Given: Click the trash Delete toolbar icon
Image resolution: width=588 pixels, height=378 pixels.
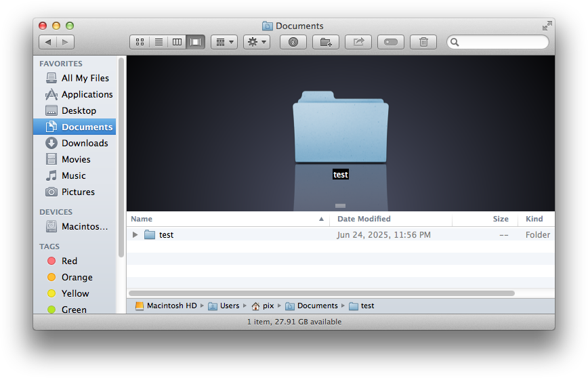Looking at the screenshot, I should click(423, 42).
